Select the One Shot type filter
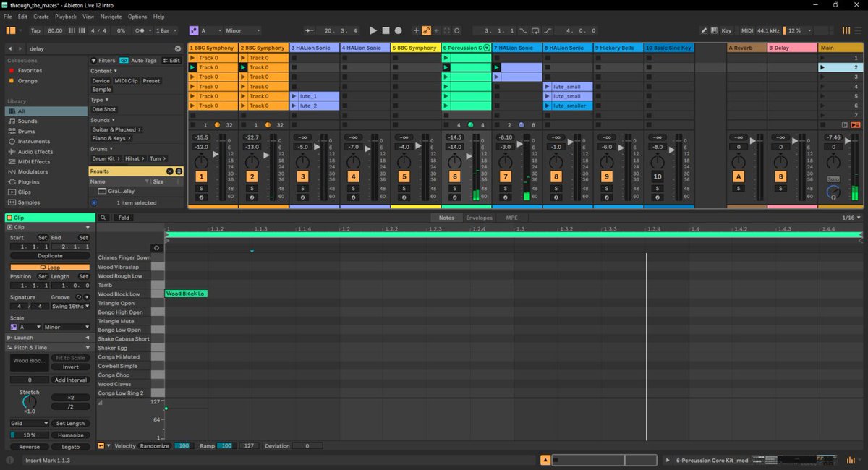The image size is (868, 470). (x=104, y=109)
